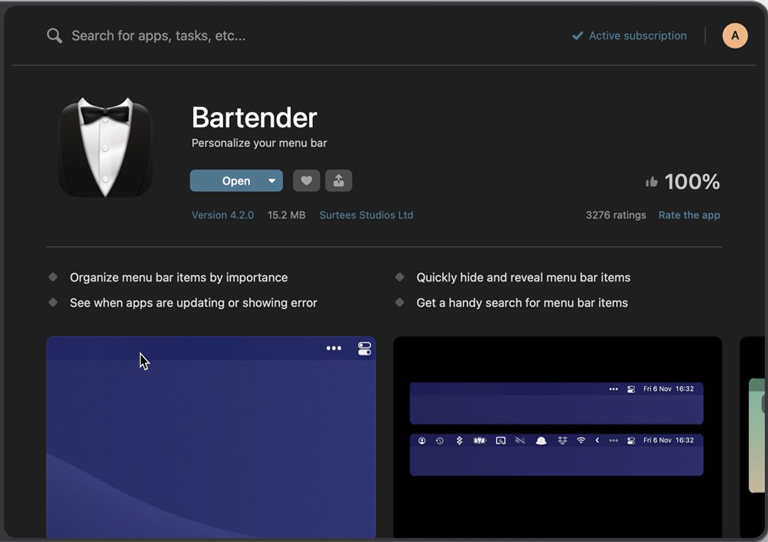
Task: Click 'Organize menu bar items by importance'
Action: point(178,278)
